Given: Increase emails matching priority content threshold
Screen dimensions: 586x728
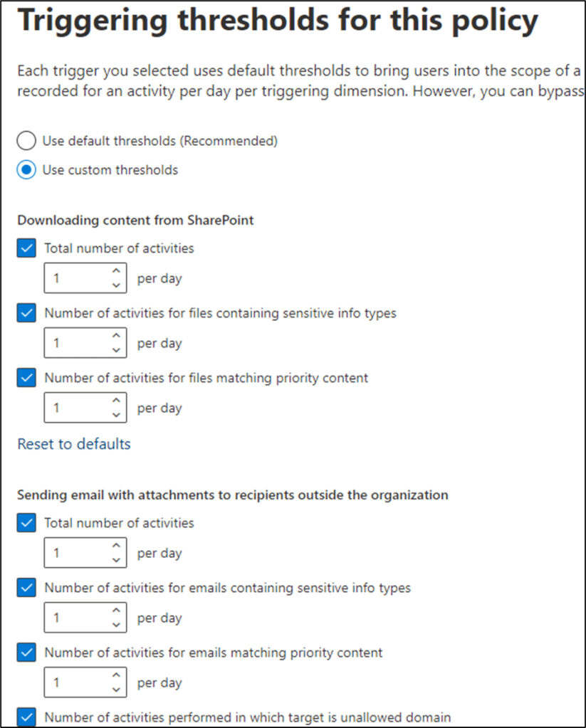Looking at the screenshot, I should coord(117,676).
